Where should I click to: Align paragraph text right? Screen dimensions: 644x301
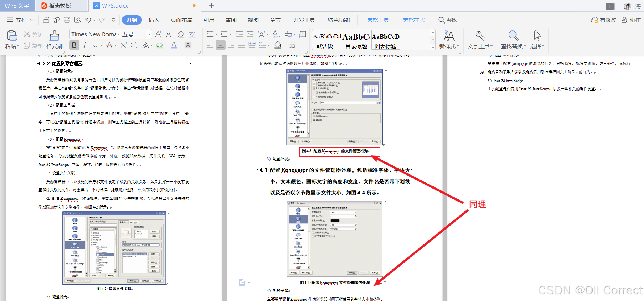pos(231,45)
